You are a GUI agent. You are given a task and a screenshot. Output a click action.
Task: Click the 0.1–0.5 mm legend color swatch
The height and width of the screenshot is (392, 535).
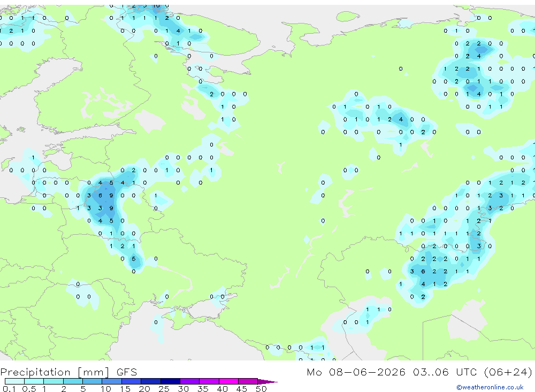coord(14,381)
